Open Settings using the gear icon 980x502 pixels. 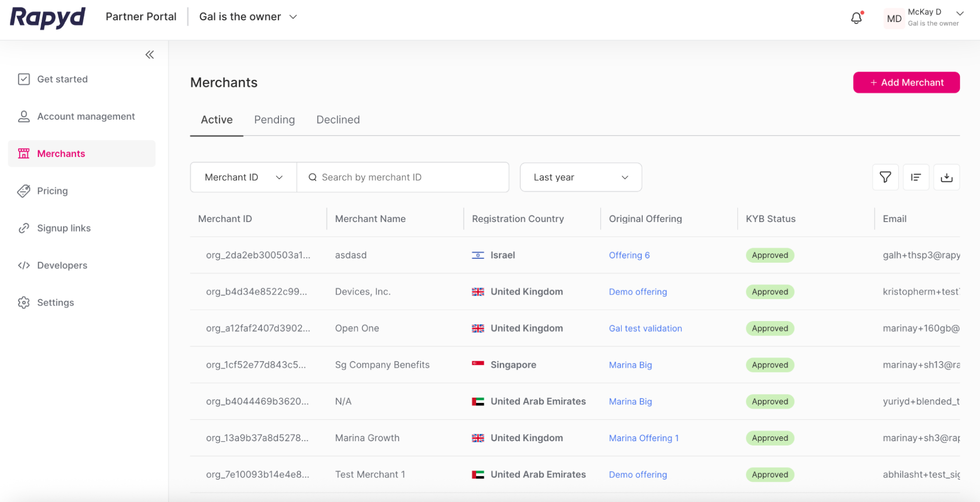[x=24, y=302]
